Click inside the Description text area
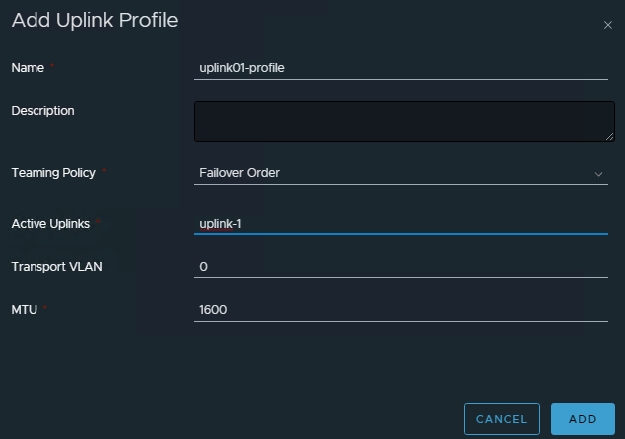This screenshot has height=439, width=625. [403, 121]
